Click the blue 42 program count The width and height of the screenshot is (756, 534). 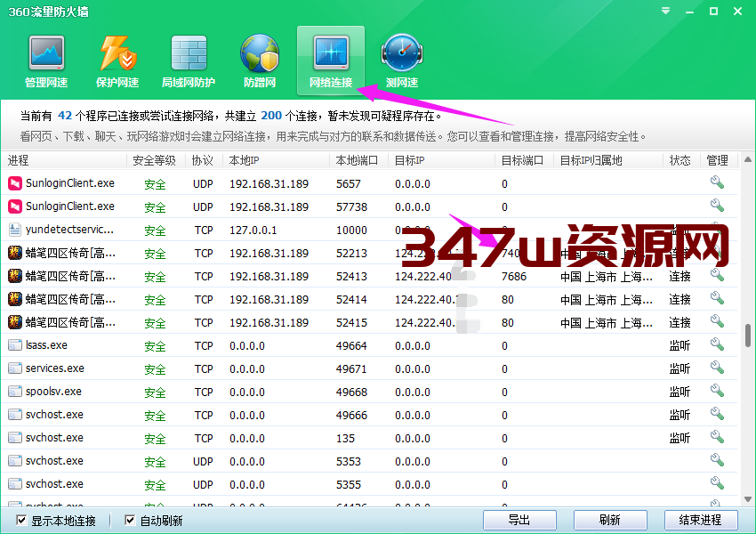tap(65, 116)
